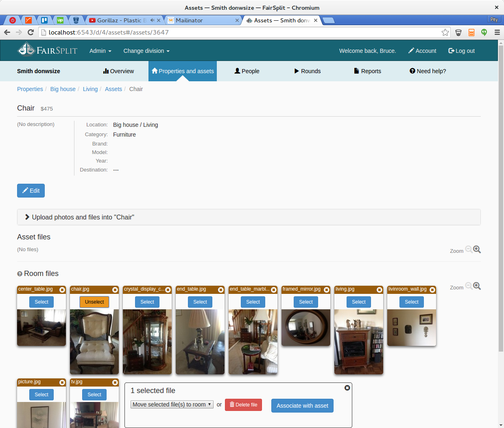Go to Assets breadcrumb link
Screen dimensions: 504x428
(x=113, y=89)
